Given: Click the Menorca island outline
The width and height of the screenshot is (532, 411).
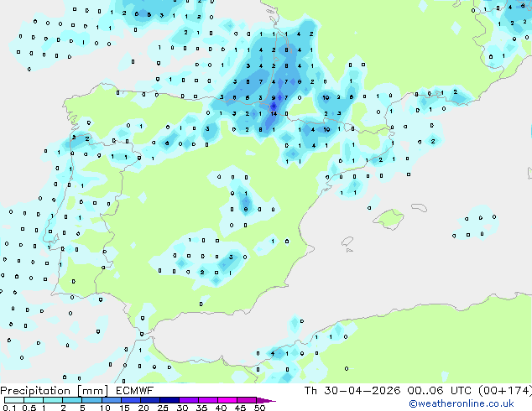Looking at the screenshot, I should coord(420,207).
